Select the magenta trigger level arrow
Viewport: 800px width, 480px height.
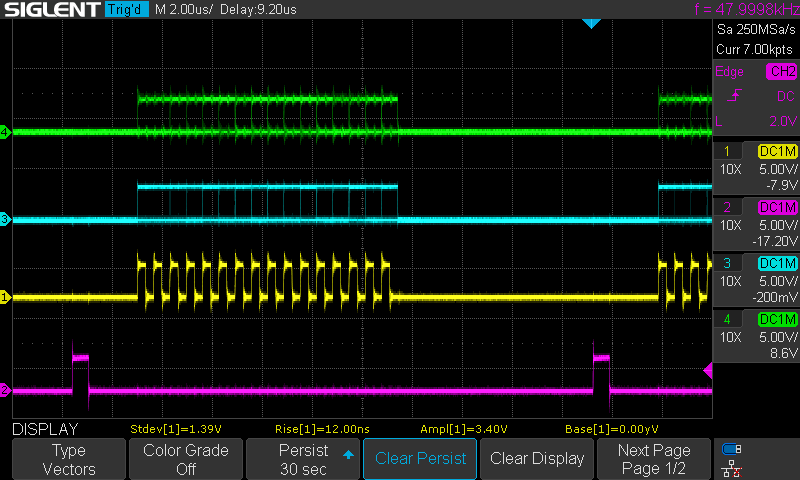coord(708,370)
